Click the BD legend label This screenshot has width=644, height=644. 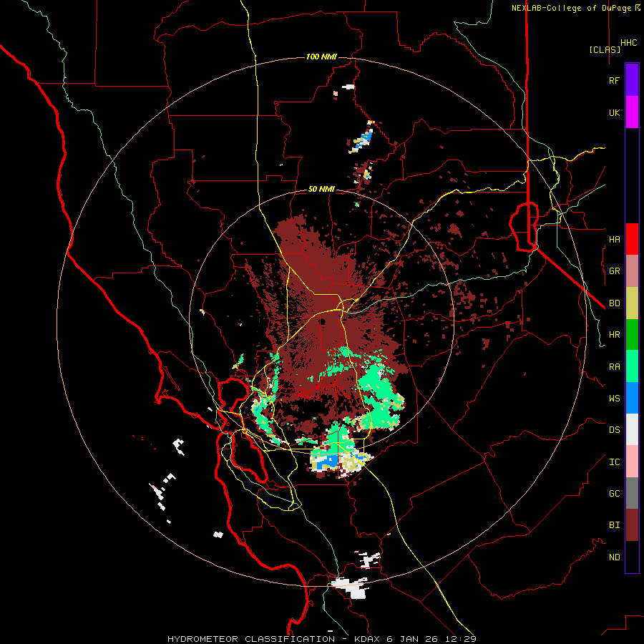[614, 303]
